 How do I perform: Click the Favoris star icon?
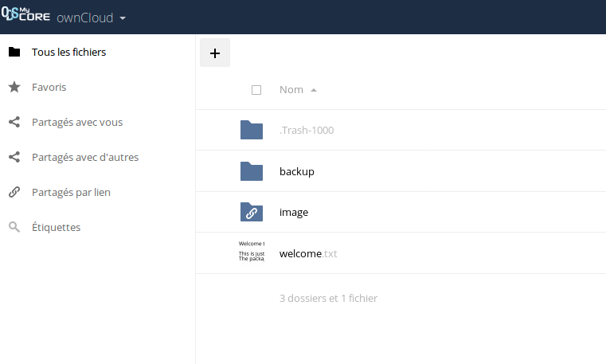14,88
